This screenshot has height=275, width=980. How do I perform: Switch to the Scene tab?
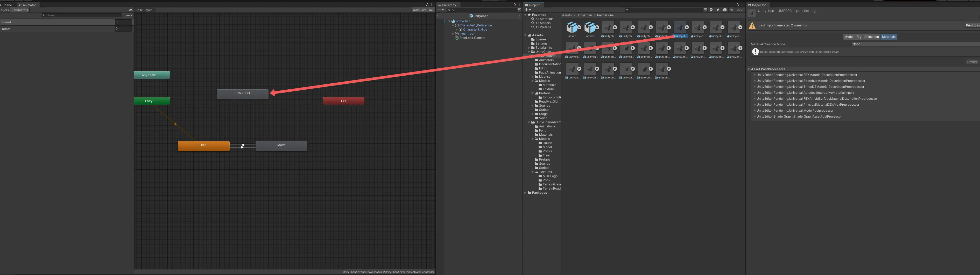[7, 5]
